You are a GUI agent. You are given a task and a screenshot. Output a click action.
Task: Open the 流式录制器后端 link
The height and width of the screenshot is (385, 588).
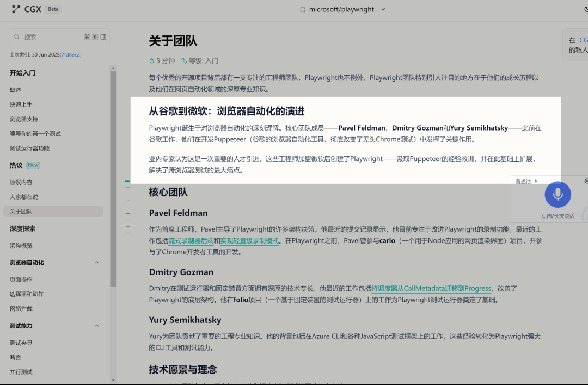(191, 241)
